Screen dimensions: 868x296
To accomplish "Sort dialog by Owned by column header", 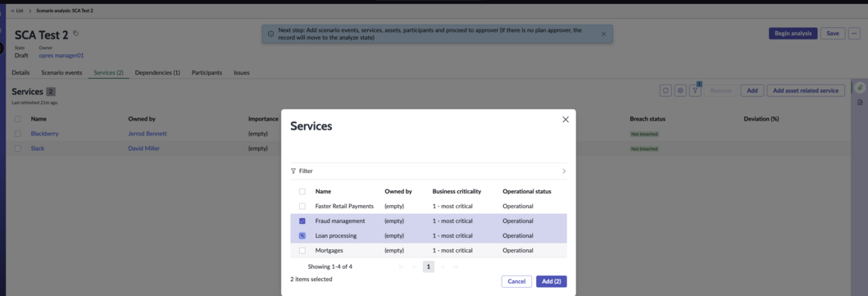I will coord(398,191).
